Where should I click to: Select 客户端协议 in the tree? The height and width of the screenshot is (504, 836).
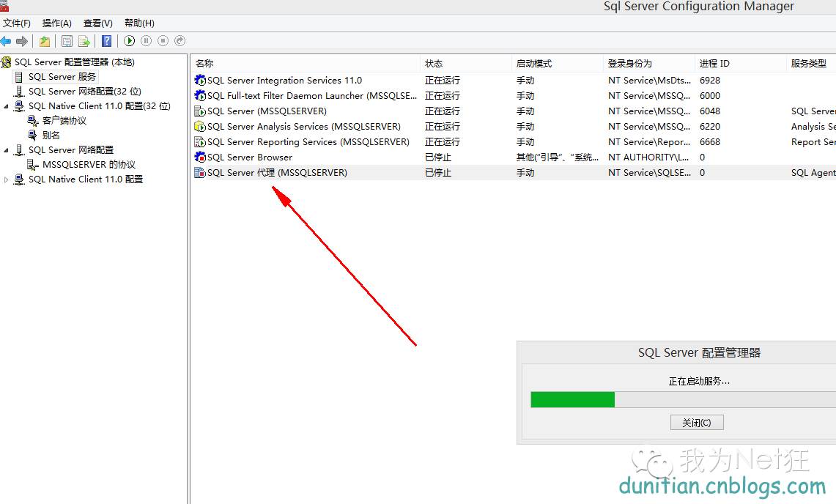coord(64,121)
